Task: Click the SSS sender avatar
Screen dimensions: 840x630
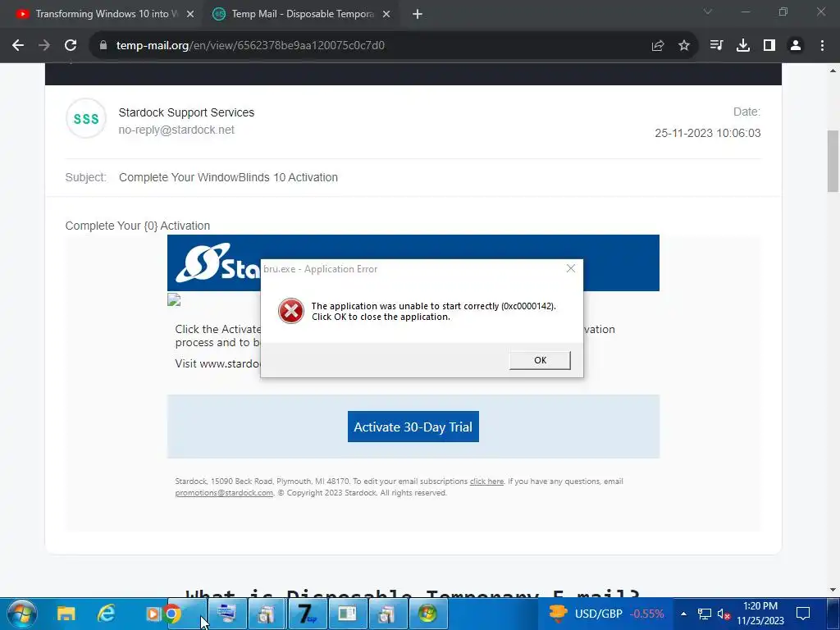Action: [x=86, y=118]
